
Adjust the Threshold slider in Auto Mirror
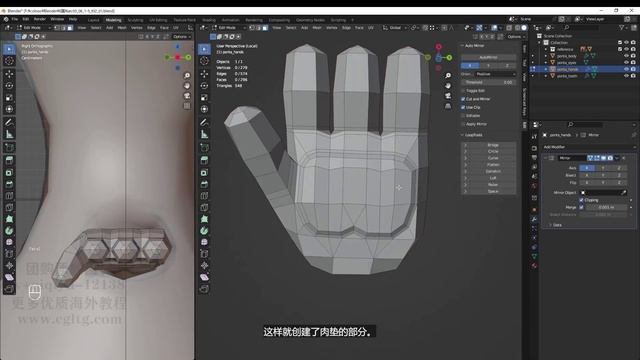pos(488,82)
